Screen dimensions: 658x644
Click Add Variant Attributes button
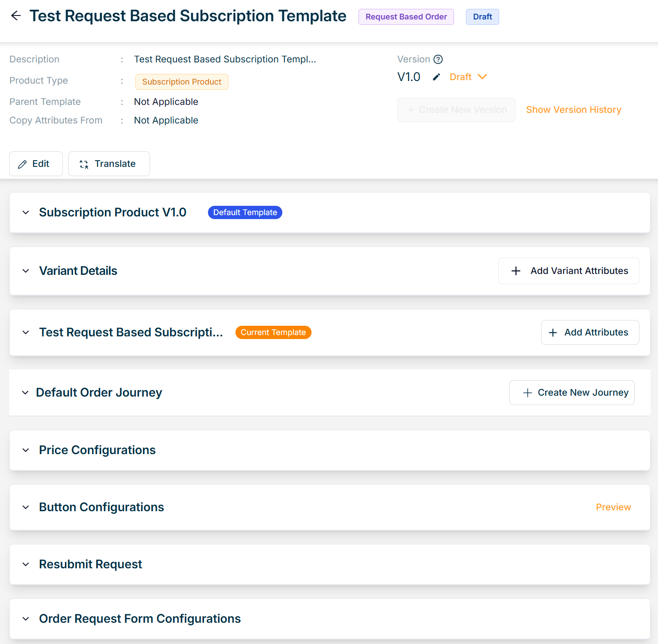(x=569, y=271)
